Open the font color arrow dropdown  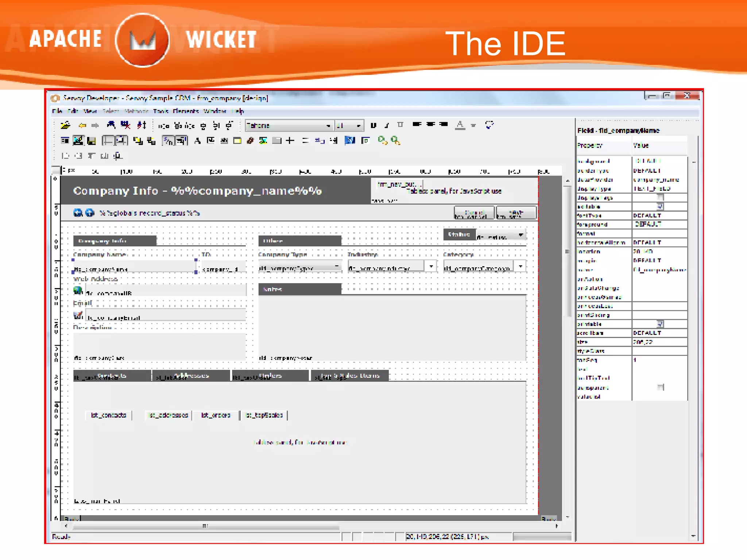[473, 125]
